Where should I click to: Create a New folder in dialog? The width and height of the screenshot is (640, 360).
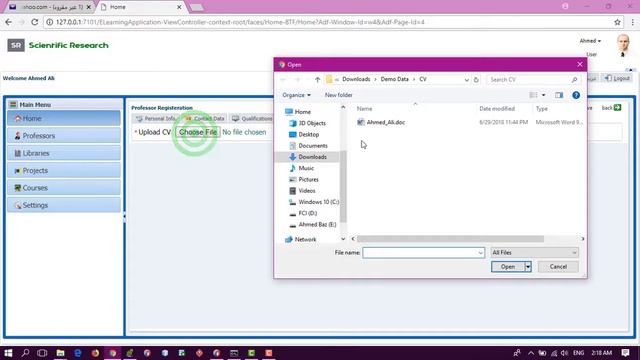tap(338, 95)
